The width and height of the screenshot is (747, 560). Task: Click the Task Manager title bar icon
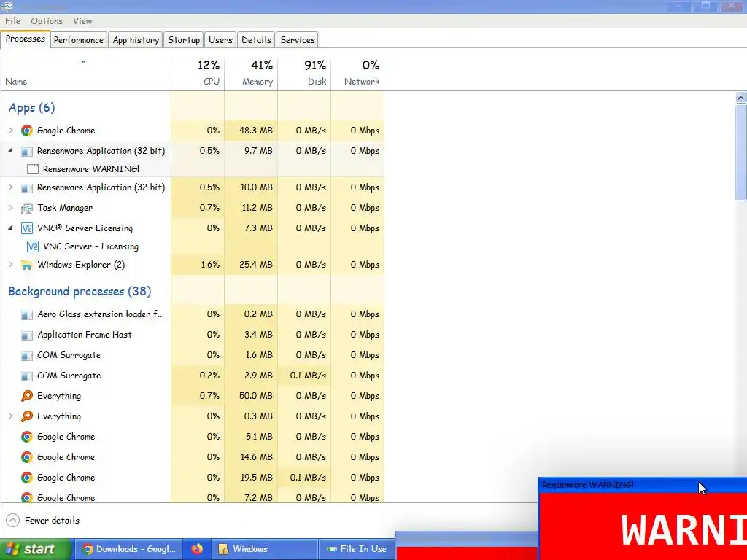[x=7, y=6]
